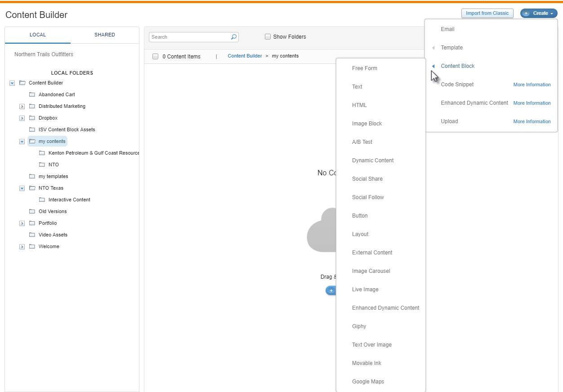563x392 pixels.
Task: Click the blue arrow icon beside Content Block
Action: click(x=433, y=66)
